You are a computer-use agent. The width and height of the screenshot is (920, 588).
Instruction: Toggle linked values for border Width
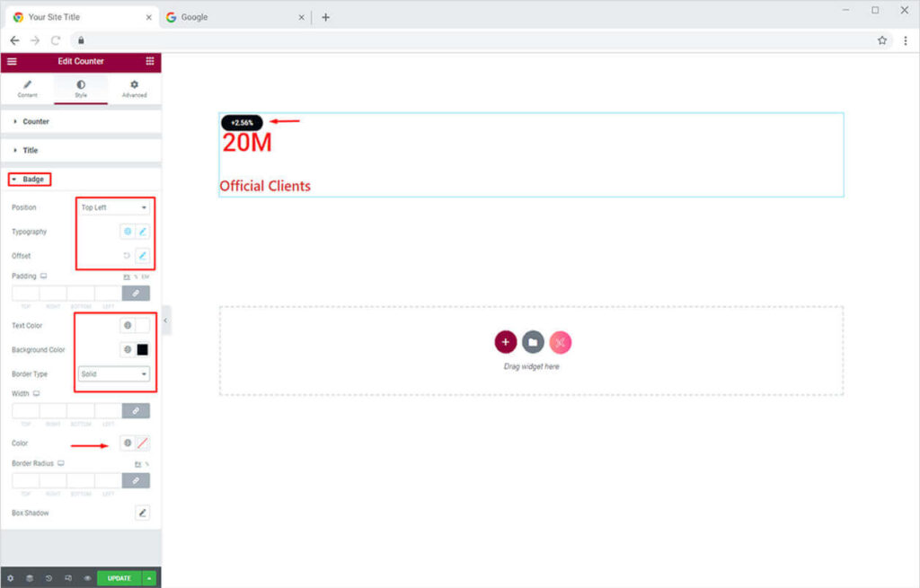click(x=136, y=410)
